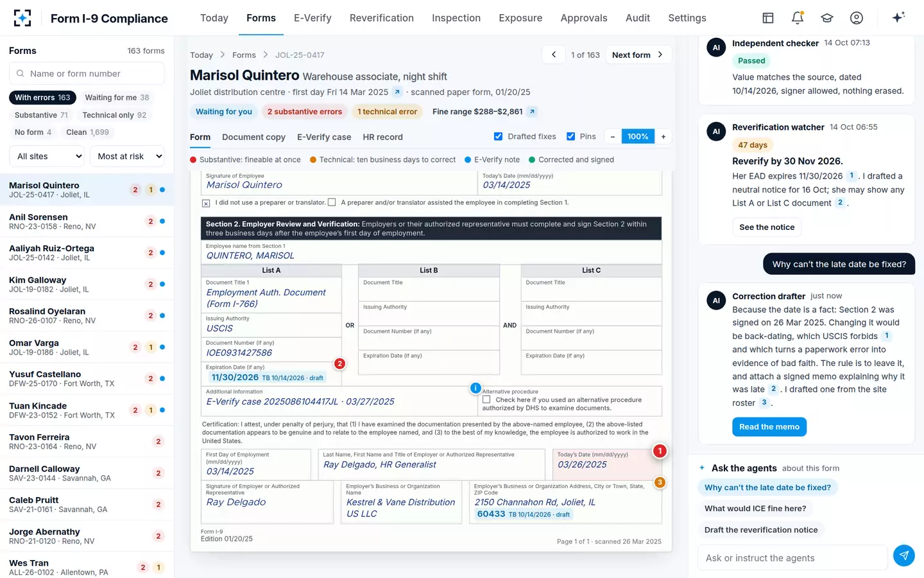
Task: Open the HR record tab
Action: [382, 137]
